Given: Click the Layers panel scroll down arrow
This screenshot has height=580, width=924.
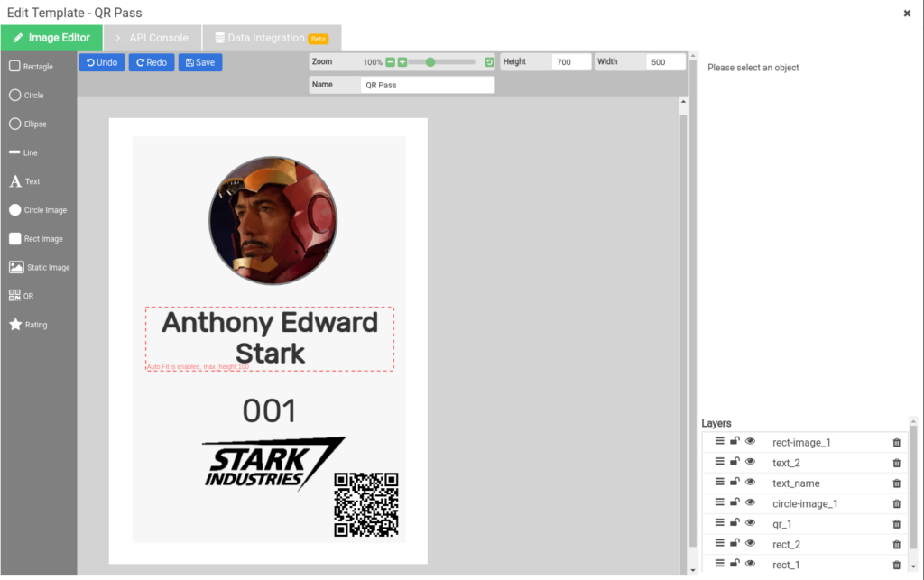Looking at the screenshot, I should click(x=913, y=566).
